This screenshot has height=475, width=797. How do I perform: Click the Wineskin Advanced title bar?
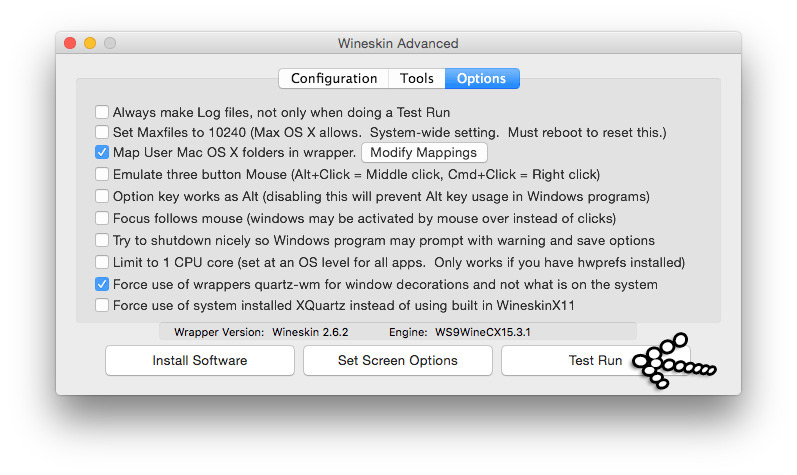point(398,43)
